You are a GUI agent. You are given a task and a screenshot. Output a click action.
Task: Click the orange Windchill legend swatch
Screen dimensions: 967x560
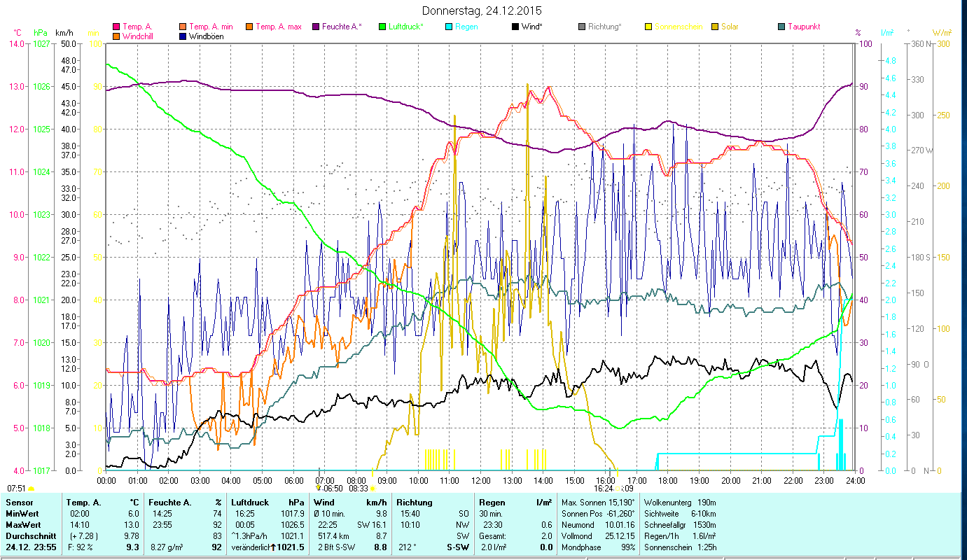pos(116,36)
